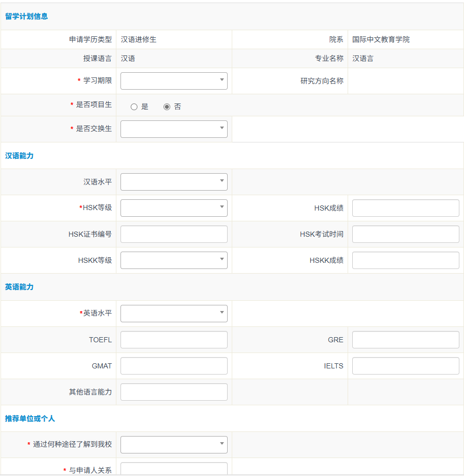Open the 学习期限 dropdown
Screen dimensions: 464x476
click(174, 81)
